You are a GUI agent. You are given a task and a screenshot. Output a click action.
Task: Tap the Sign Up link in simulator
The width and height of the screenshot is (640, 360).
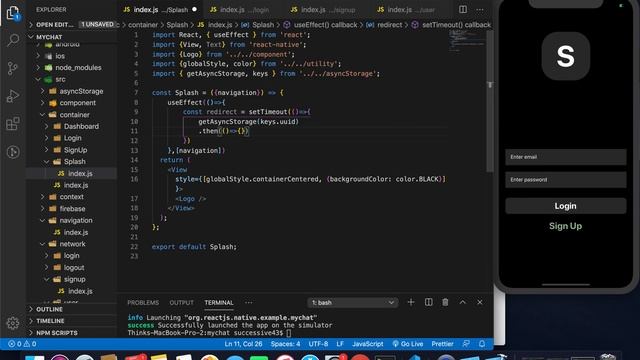[565, 226]
